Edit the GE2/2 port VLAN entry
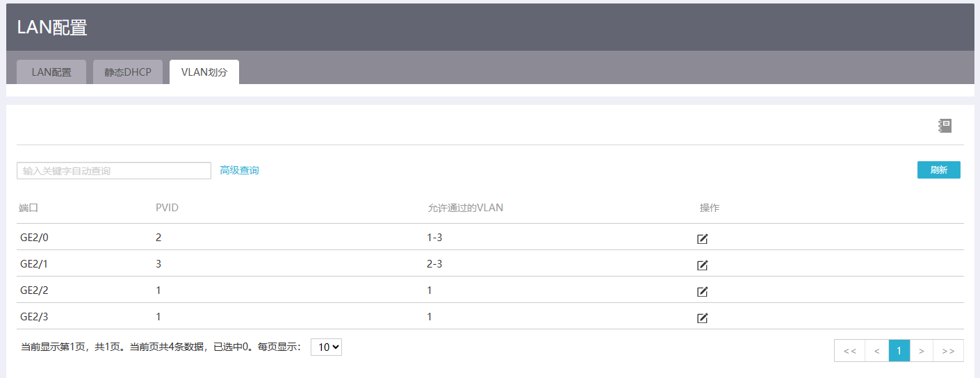This screenshot has width=980, height=378. [703, 292]
